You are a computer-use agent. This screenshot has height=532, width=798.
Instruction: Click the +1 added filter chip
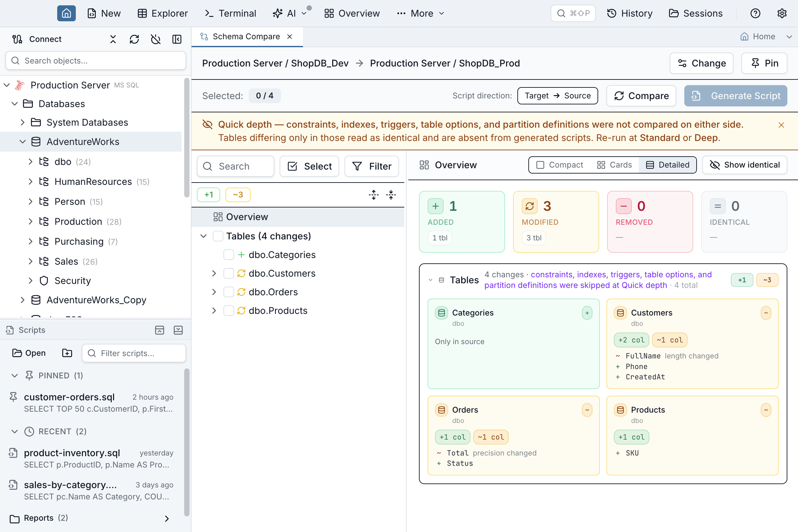pos(209,195)
